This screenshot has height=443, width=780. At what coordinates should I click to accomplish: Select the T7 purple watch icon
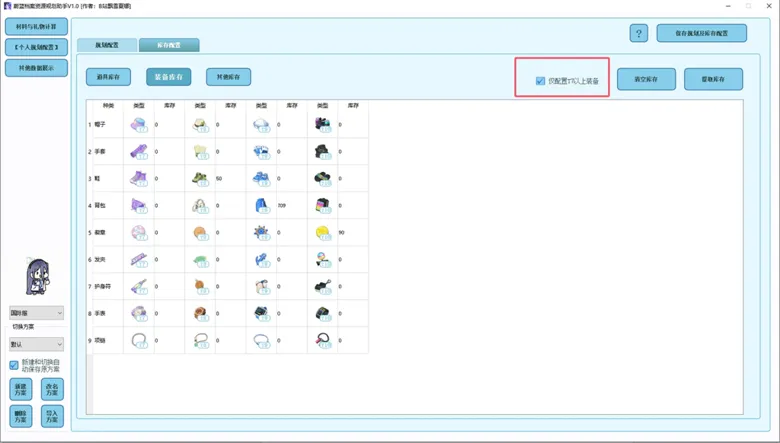pos(139,313)
